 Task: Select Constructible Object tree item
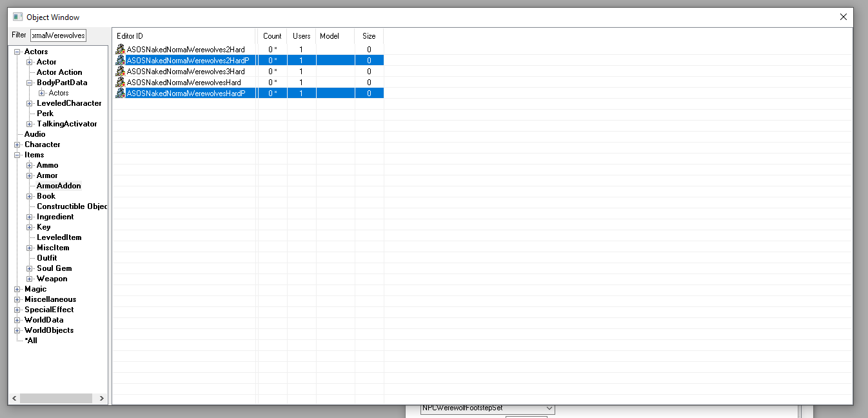(x=72, y=206)
